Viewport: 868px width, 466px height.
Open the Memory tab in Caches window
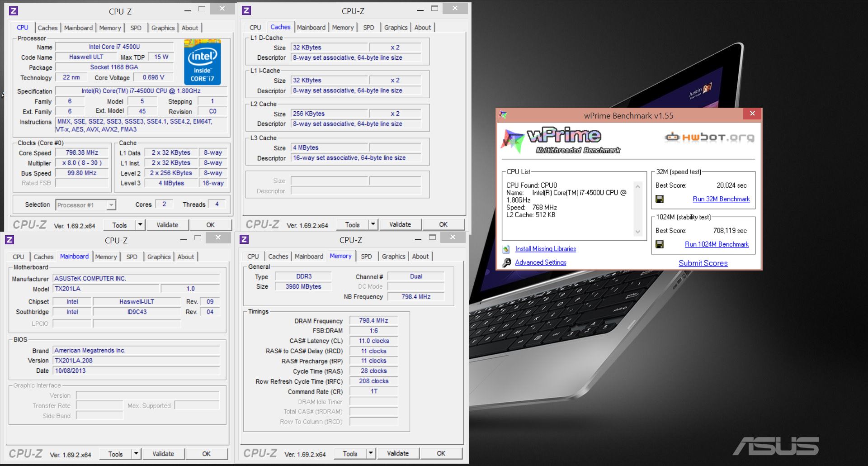343,27
